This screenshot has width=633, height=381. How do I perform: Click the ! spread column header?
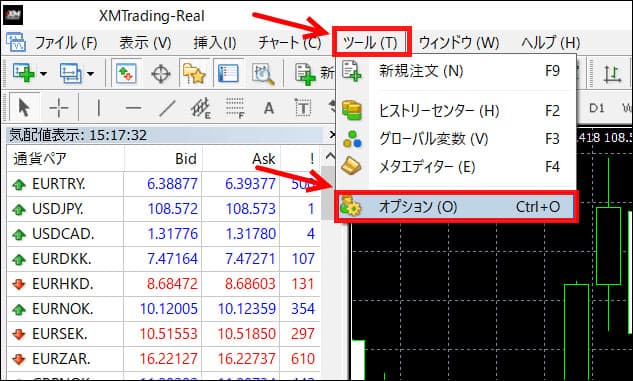pos(300,159)
